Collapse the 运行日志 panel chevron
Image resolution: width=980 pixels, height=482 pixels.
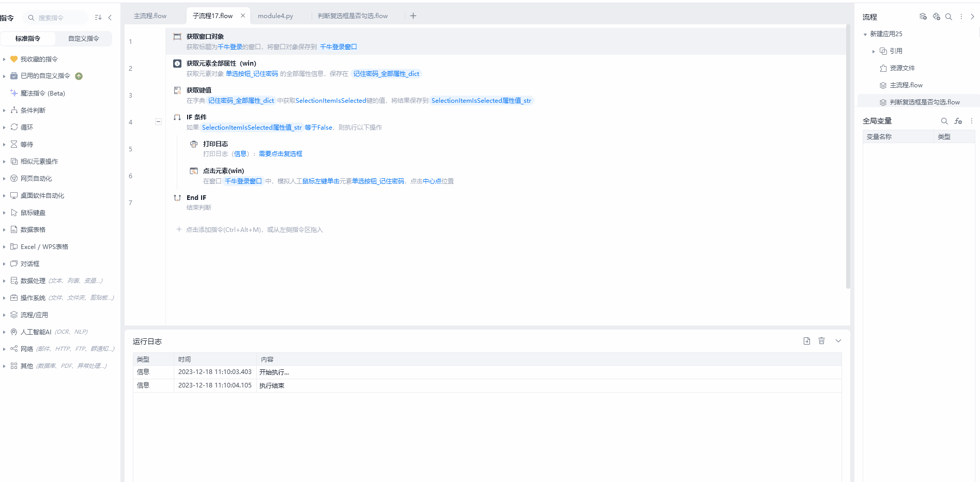pyautogui.click(x=838, y=341)
